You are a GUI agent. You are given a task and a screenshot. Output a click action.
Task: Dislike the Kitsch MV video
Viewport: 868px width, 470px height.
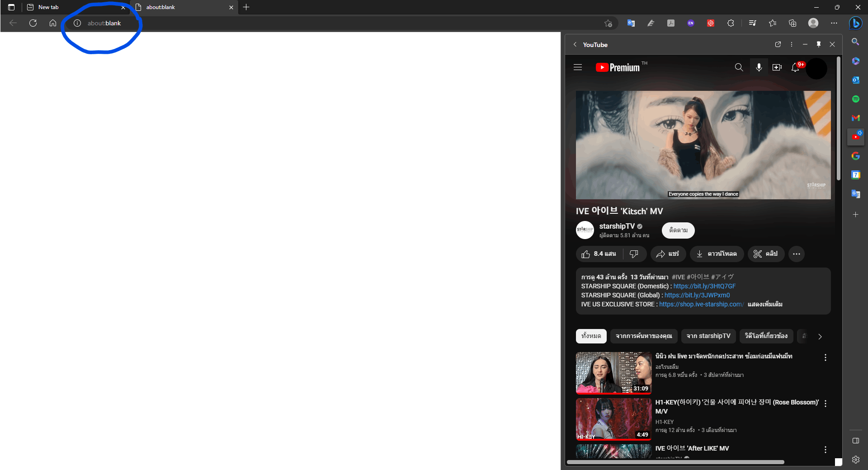click(x=634, y=254)
